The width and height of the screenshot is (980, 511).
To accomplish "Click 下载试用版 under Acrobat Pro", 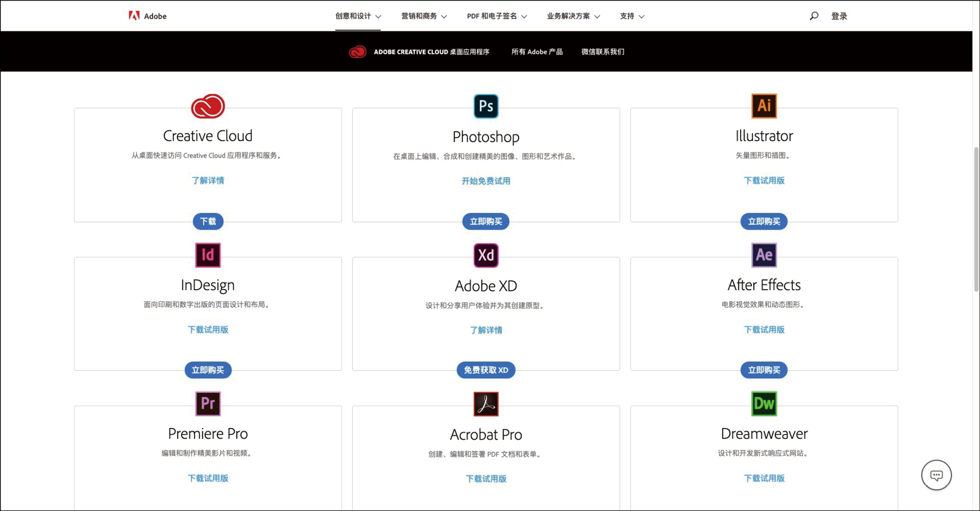I will coord(486,479).
